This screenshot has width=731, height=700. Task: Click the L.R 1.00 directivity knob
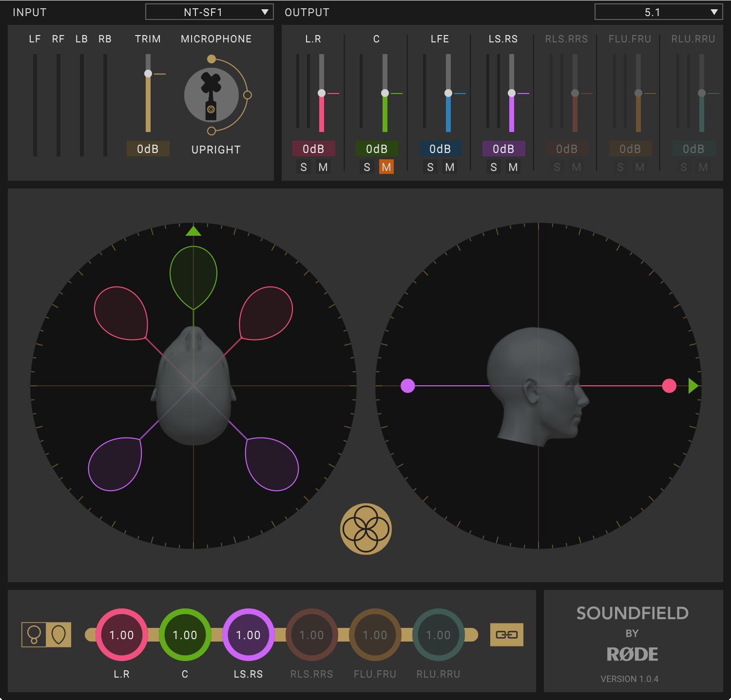(121, 635)
